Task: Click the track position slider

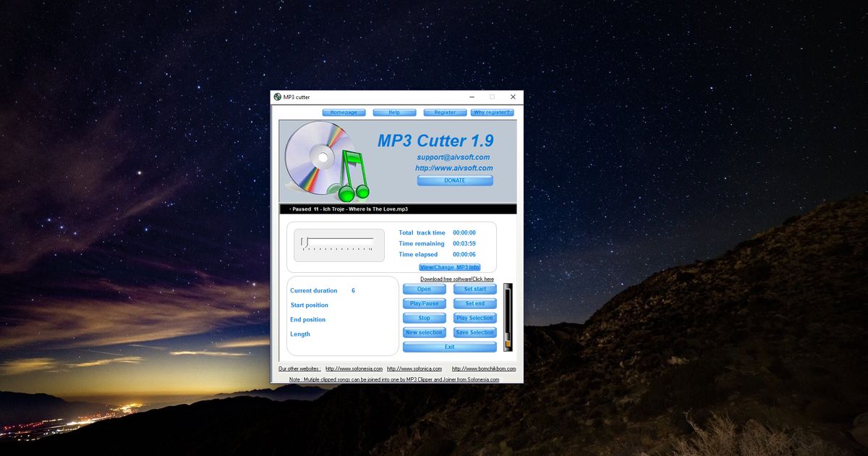Action: pyautogui.click(x=338, y=242)
